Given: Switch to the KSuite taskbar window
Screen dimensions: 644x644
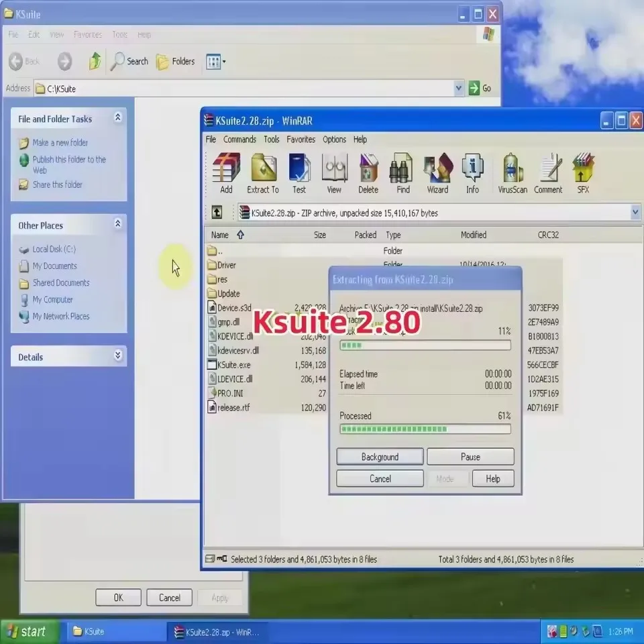Looking at the screenshot, I should 114,631.
